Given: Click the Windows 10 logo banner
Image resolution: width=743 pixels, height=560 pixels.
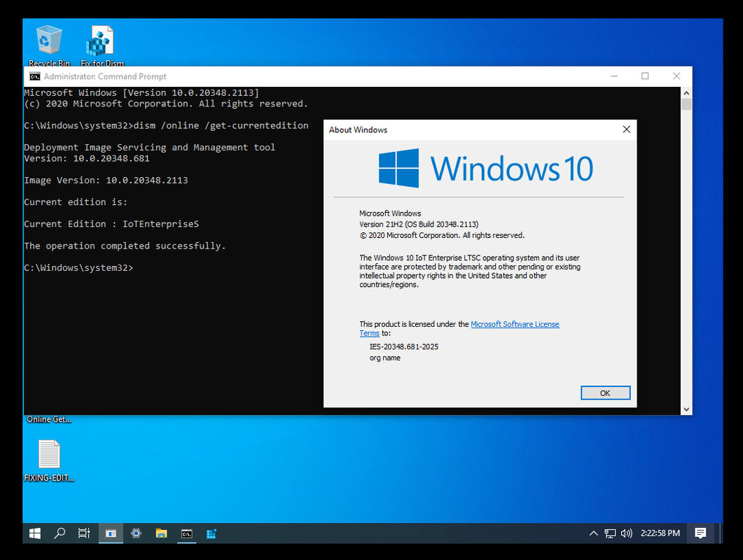Looking at the screenshot, I should [x=486, y=168].
